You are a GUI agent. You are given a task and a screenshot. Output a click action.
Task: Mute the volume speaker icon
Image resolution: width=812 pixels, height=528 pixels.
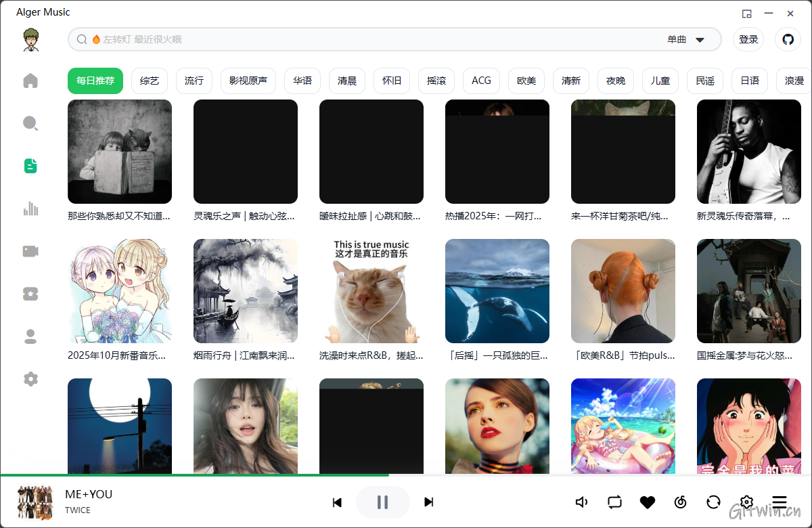click(x=581, y=502)
